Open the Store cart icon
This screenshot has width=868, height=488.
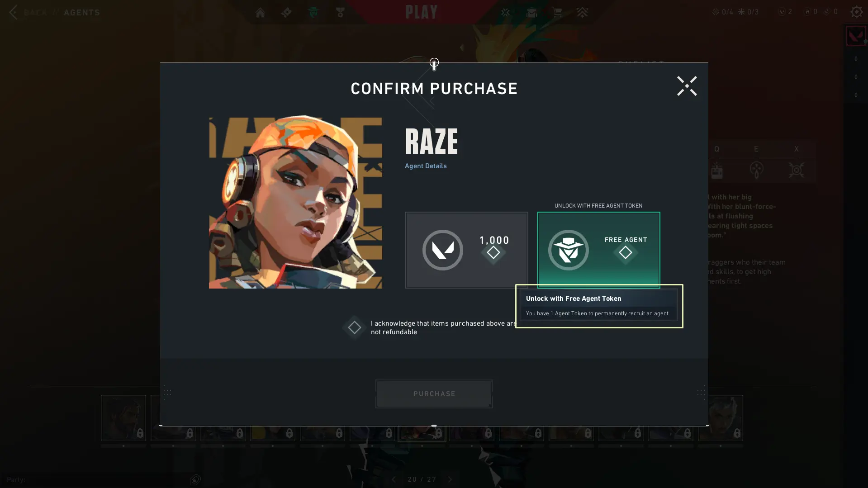click(557, 13)
